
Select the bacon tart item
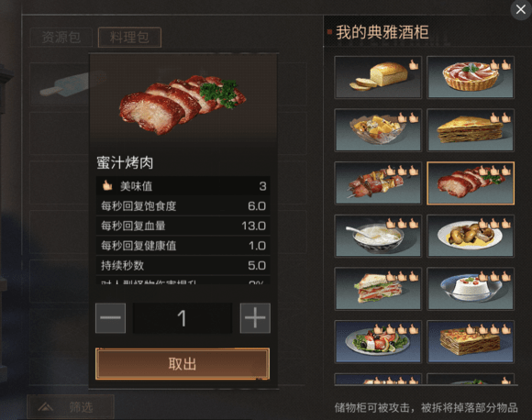tap(471, 77)
